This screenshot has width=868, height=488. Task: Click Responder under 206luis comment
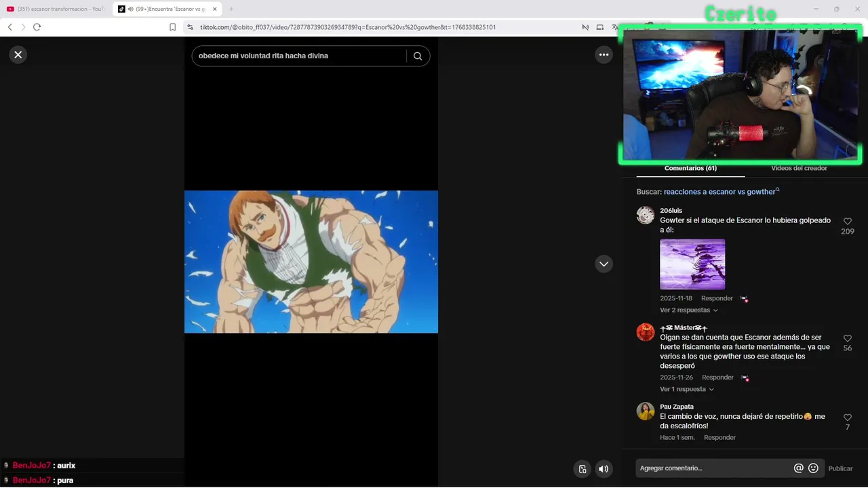(x=717, y=298)
